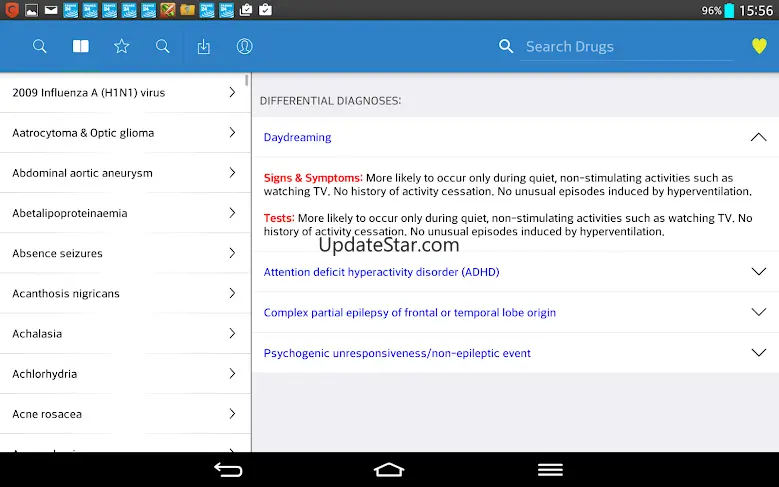Tap the search icon left of the book icon
779x487 pixels.
click(x=40, y=46)
